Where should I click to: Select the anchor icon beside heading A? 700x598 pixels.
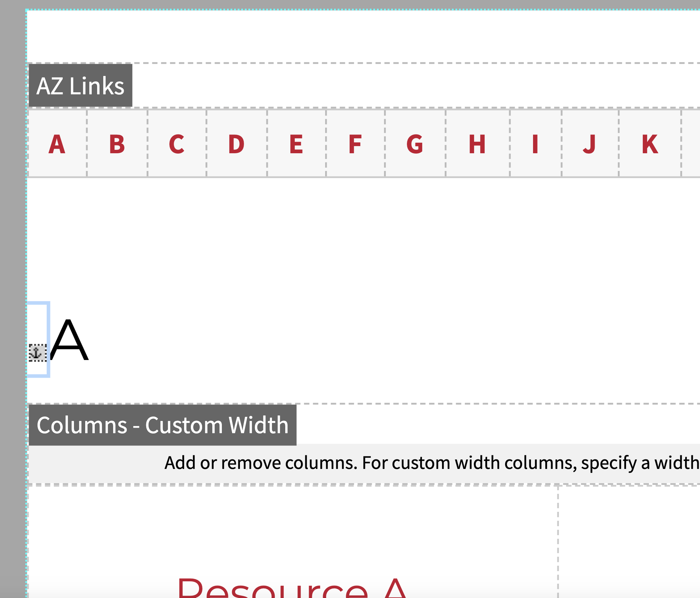point(37,353)
